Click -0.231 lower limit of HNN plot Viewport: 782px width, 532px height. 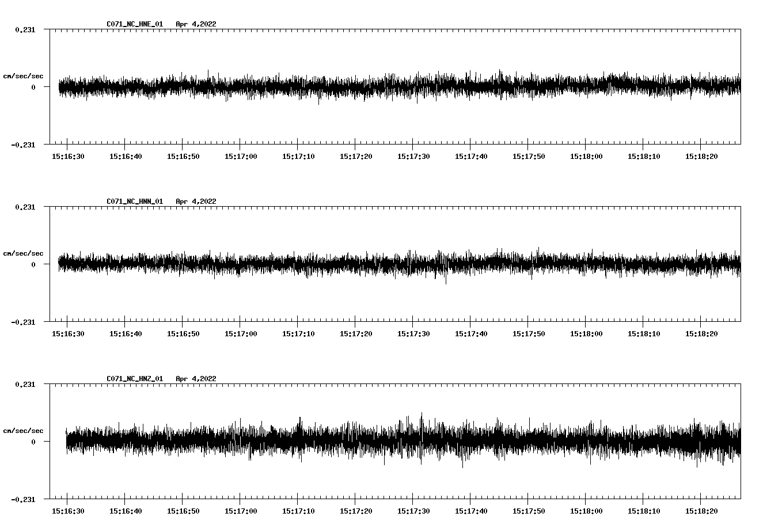tap(24, 322)
